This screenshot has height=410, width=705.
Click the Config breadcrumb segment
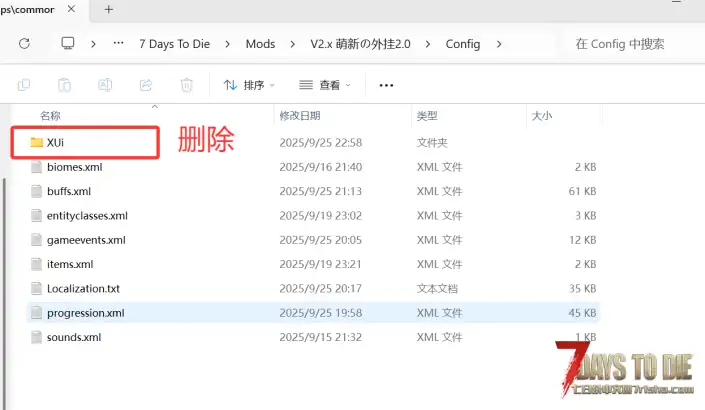(x=463, y=44)
